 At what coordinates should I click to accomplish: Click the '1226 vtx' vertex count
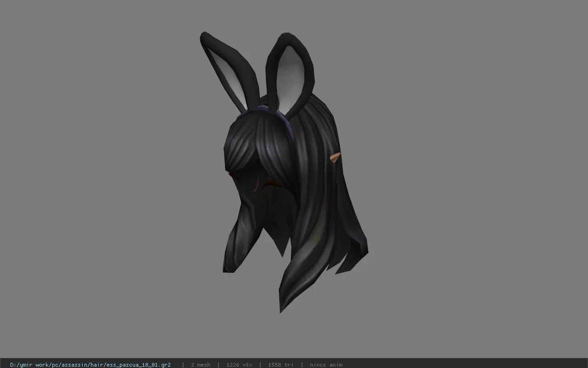(x=239, y=365)
